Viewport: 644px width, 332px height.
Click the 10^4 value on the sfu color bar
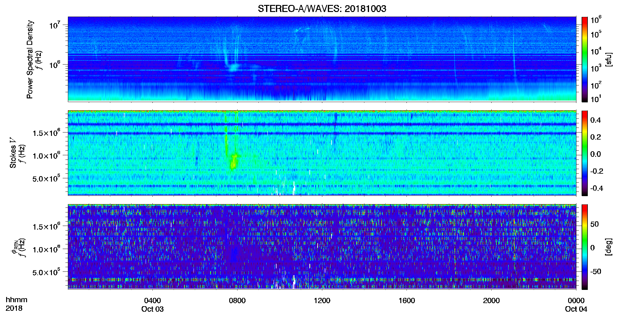coord(596,51)
